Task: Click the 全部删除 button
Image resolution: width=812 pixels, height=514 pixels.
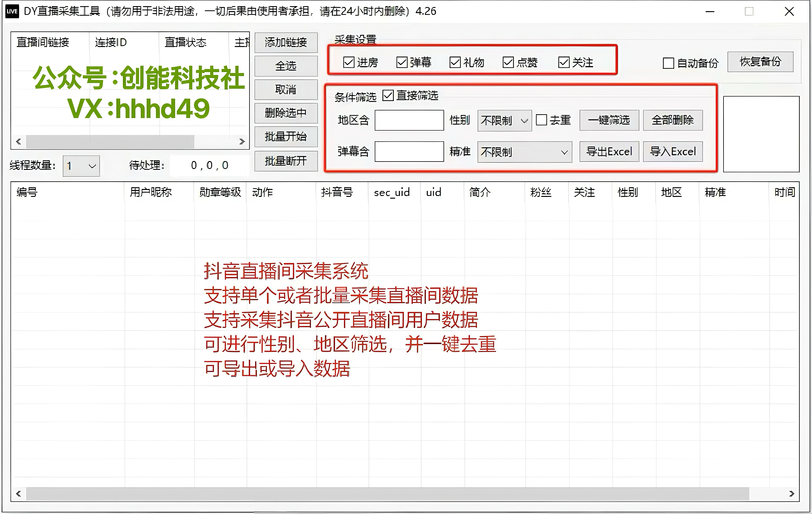Action: tap(673, 120)
